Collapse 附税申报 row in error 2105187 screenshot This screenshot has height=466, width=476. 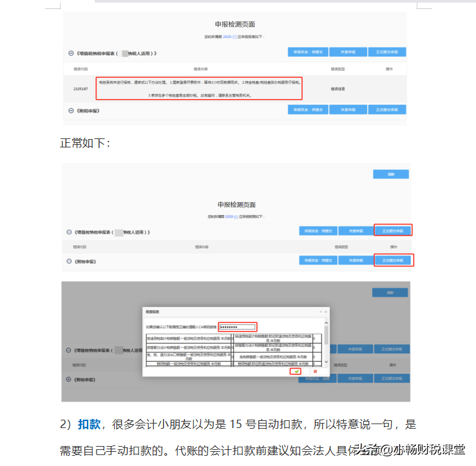[71, 111]
